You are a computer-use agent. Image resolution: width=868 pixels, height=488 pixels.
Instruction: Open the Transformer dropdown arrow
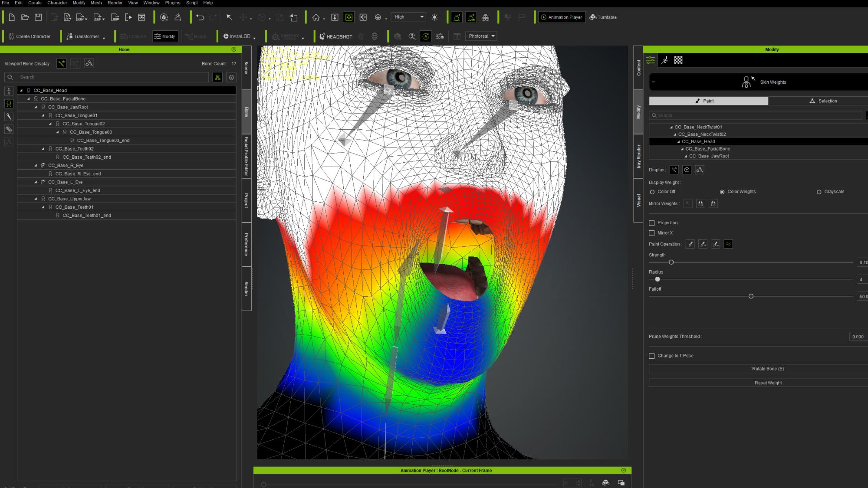pos(104,38)
